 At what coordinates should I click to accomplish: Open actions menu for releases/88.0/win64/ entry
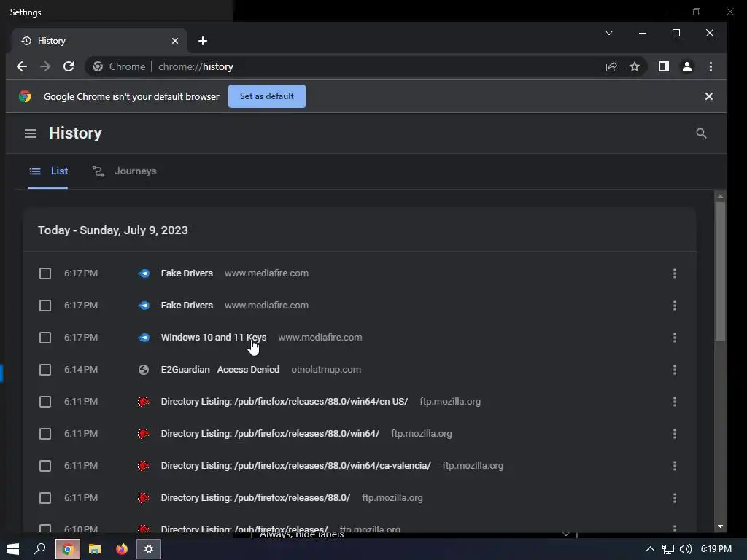pyautogui.click(x=675, y=434)
